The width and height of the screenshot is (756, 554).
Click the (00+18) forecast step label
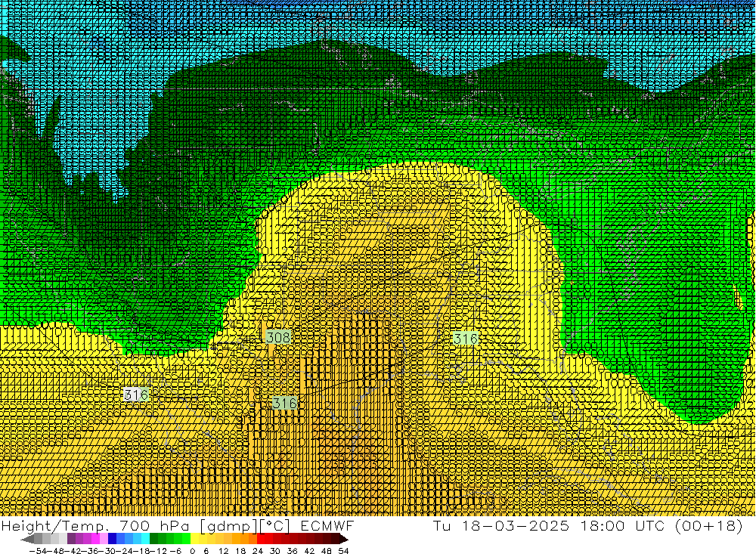pos(708,525)
